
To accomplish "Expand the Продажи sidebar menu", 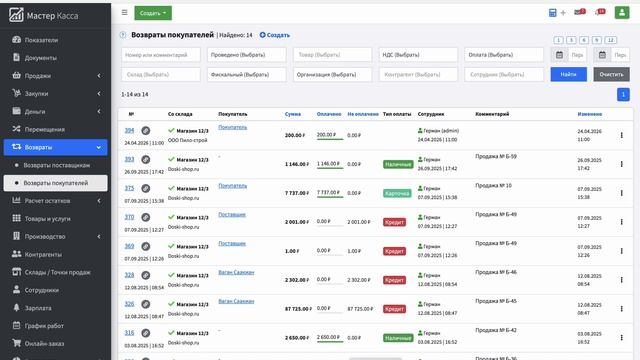I will pos(56,76).
